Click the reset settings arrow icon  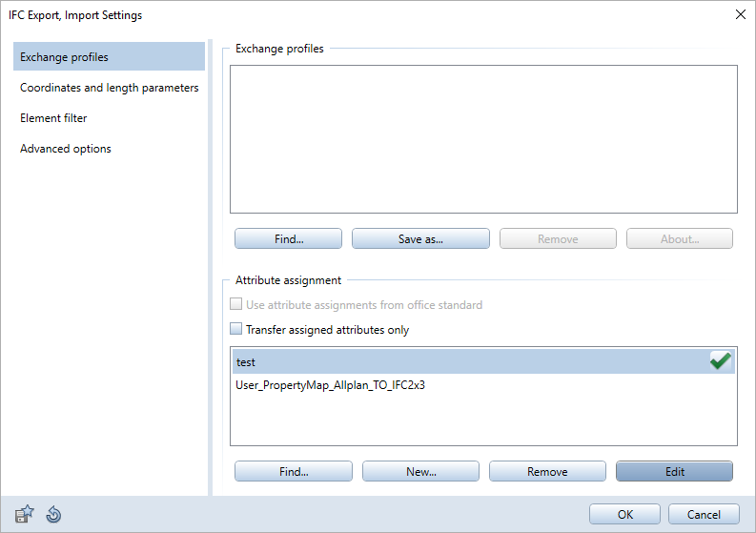tap(54, 514)
